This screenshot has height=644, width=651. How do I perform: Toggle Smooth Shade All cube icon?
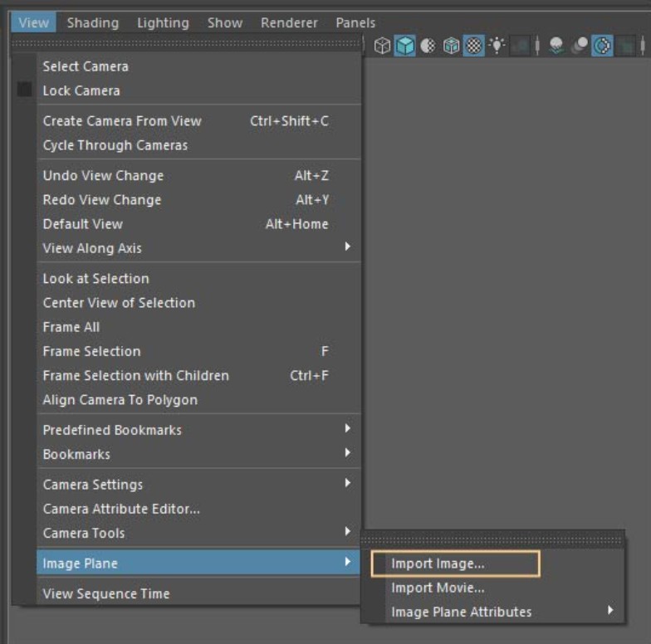404,46
